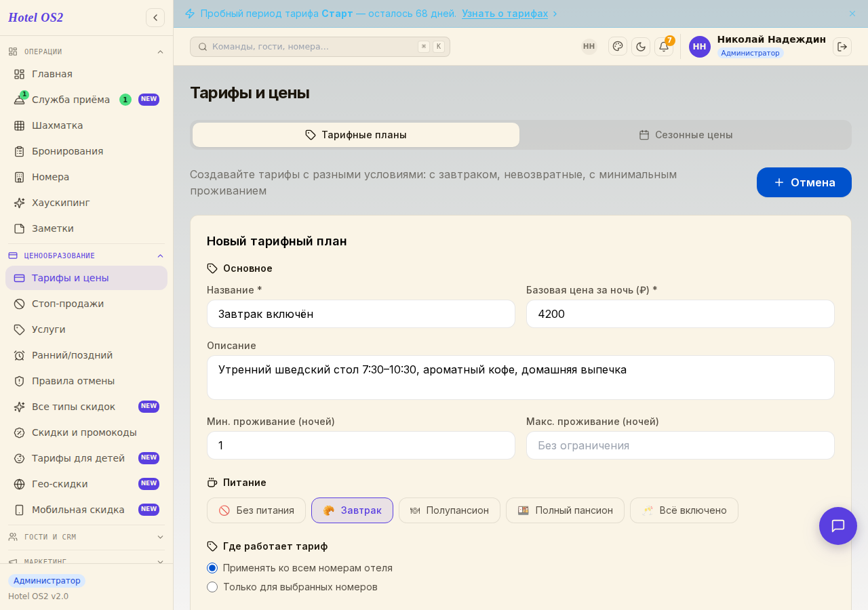
Task: Choose Полупансион meal option
Action: pos(450,510)
